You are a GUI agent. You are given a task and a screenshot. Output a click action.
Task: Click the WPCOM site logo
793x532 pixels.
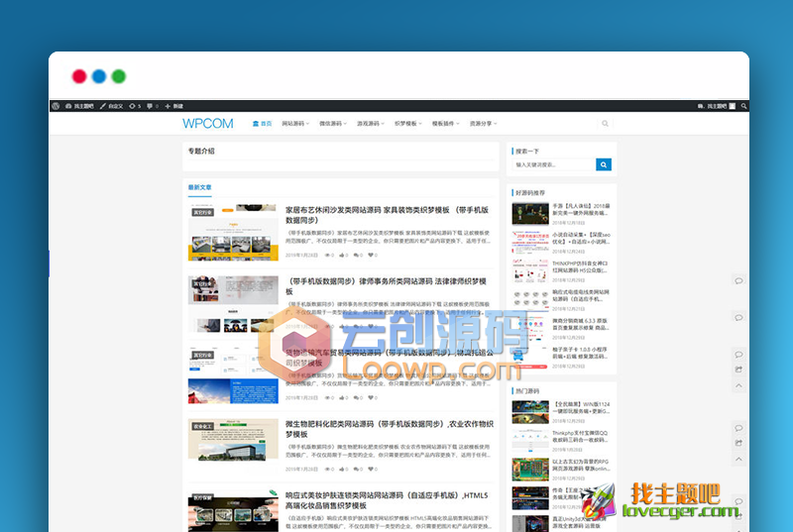[x=208, y=124]
